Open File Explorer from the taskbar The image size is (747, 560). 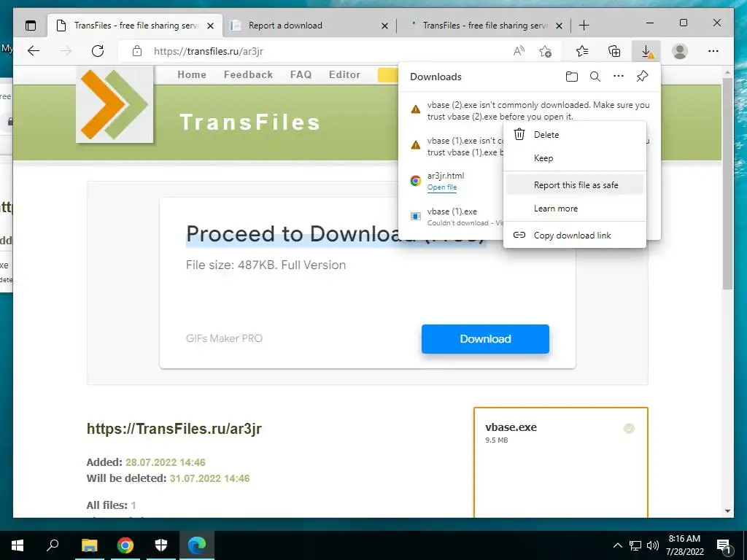click(89, 545)
